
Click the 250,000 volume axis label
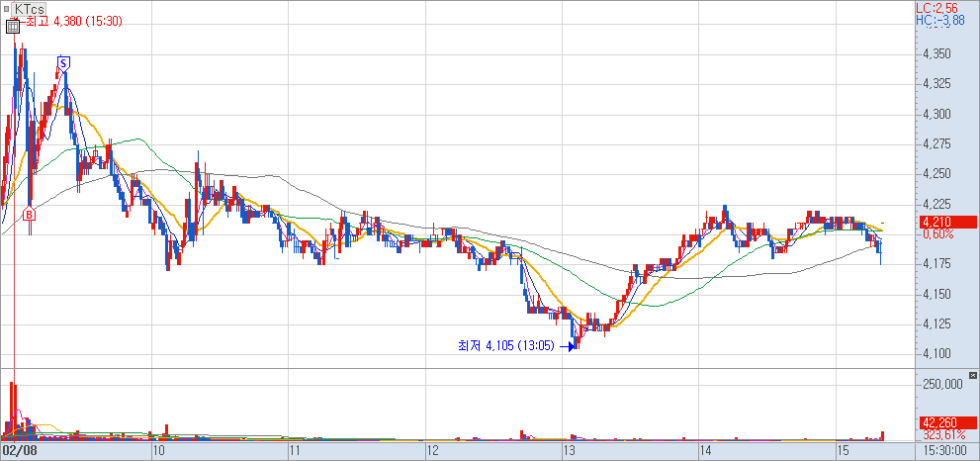(x=941, y=384)
